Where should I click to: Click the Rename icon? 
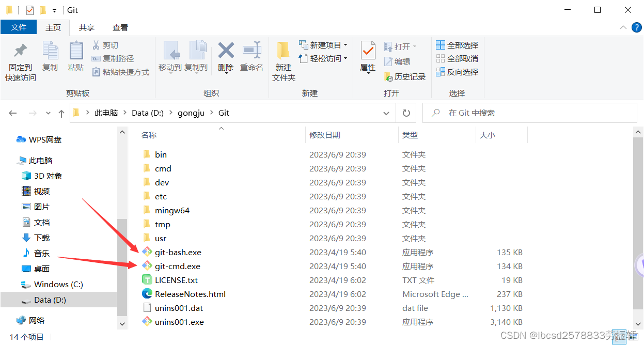[x=252, y=51]
